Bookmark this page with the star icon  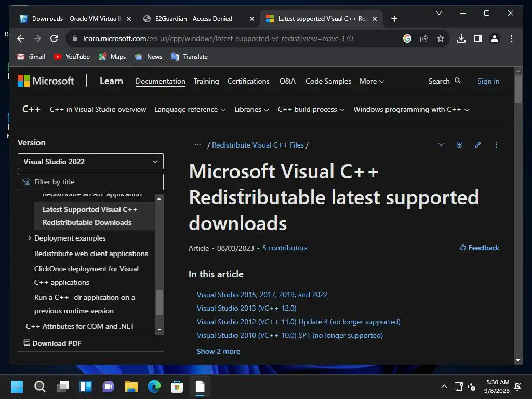(x=441, y=38)
